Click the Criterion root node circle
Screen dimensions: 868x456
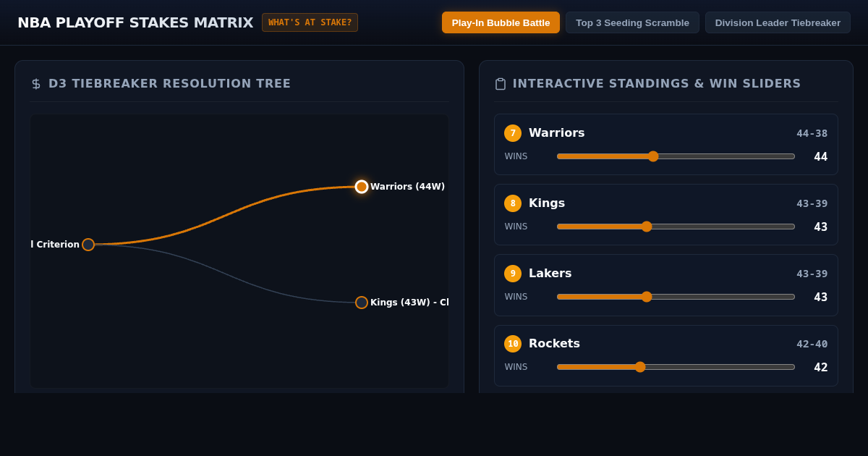88,245
